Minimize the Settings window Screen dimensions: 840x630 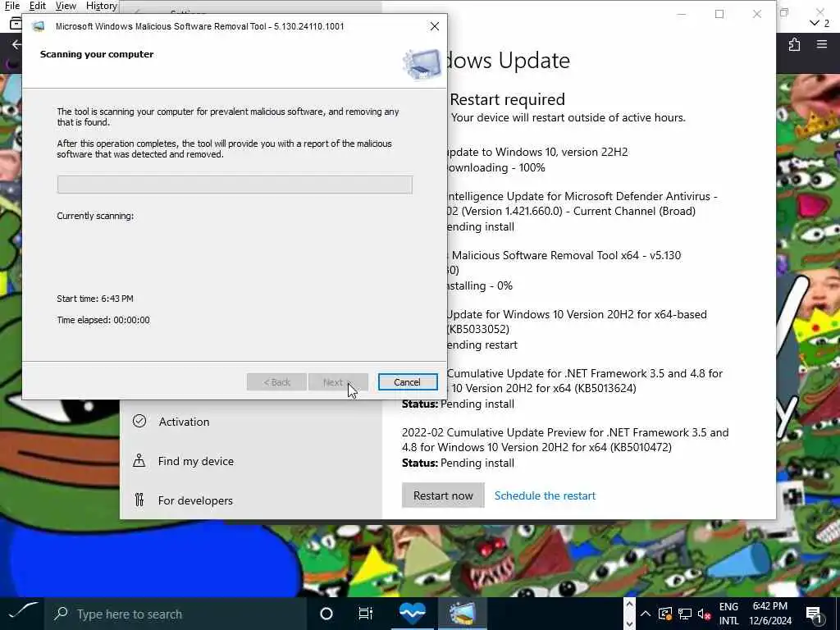click(682, 14)
